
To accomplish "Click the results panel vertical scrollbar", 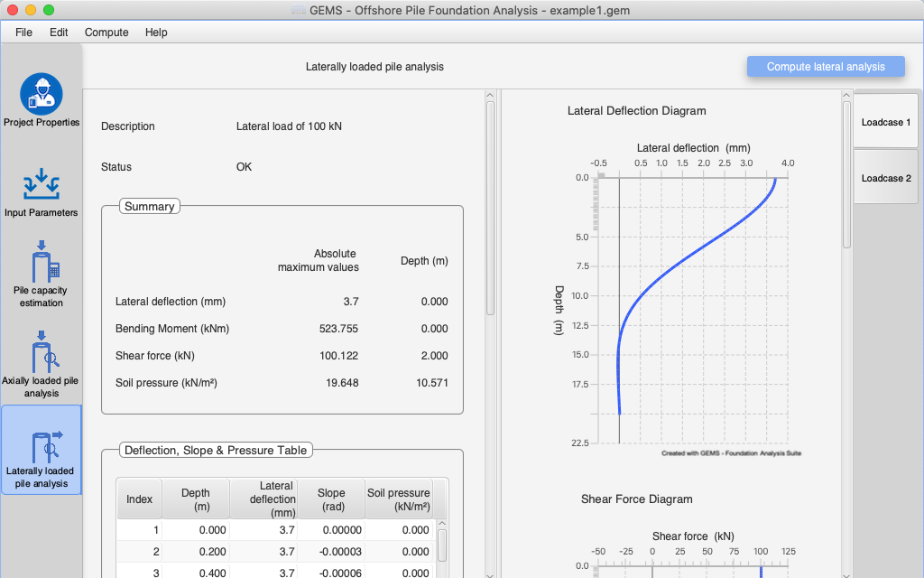I will [x=490, y=208].
